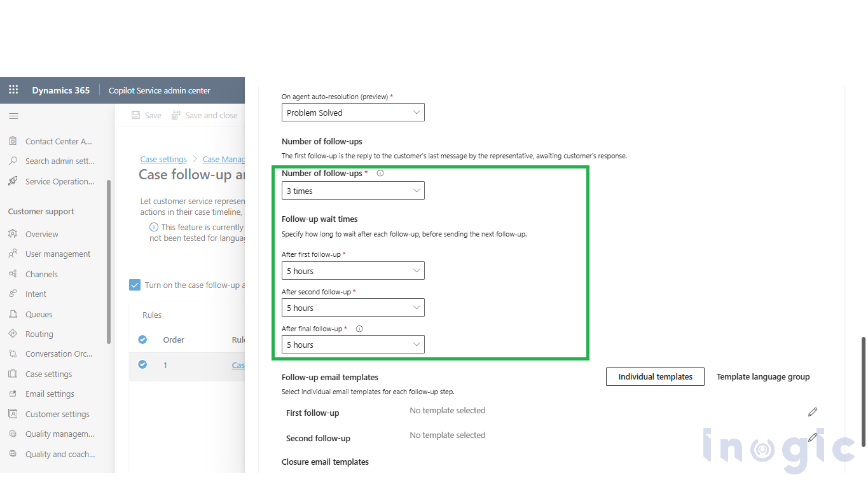Edit First follow-up template pencil icon
Viewport: 868px width, 501px height.
click(x=813, y=412)
